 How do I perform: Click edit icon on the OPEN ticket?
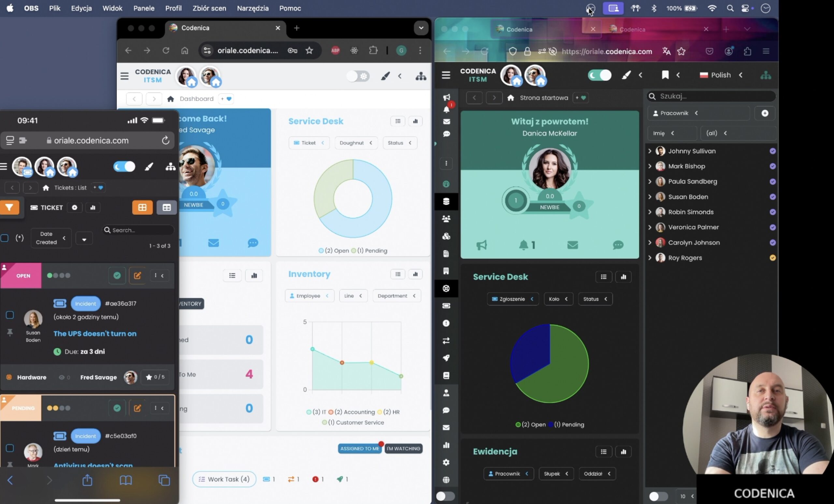click(x=137, y=275)
